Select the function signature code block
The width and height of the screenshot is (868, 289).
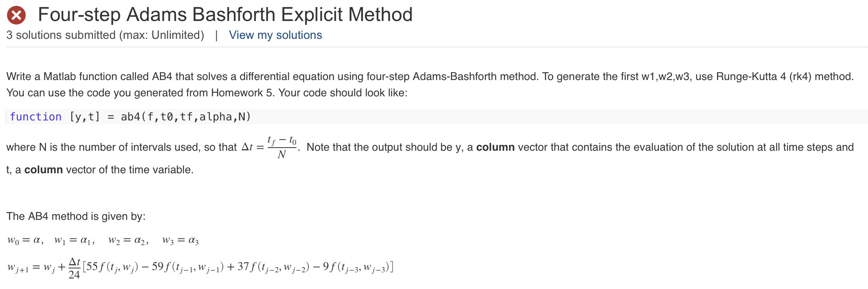pyautogui.click(x=130, y=116)
